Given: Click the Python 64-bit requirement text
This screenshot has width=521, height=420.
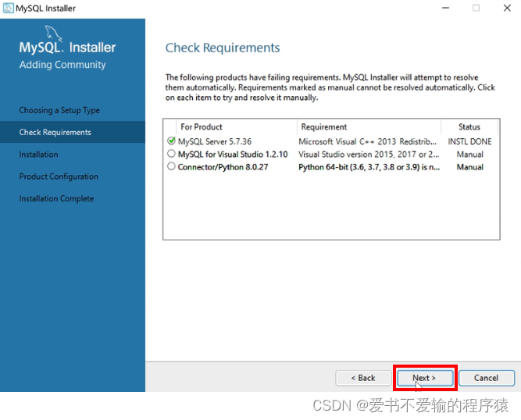Looking at the screenshot, I should (369, 167).
